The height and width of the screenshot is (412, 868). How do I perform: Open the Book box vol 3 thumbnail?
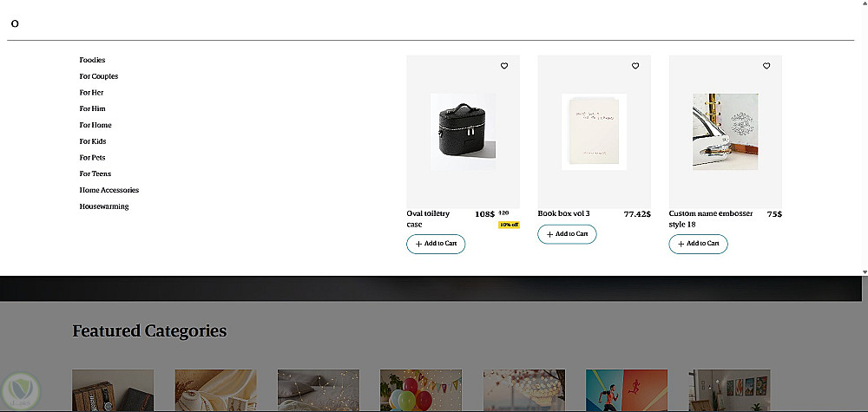click(x=594, y=132)
